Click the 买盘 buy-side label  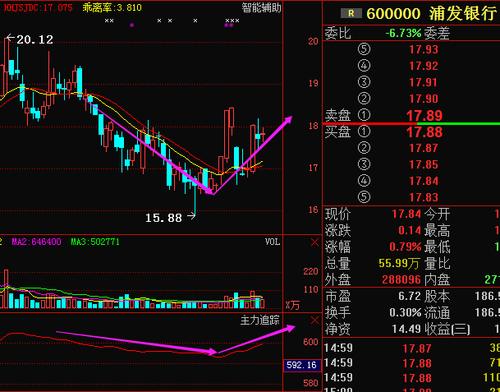click(338, 132)
